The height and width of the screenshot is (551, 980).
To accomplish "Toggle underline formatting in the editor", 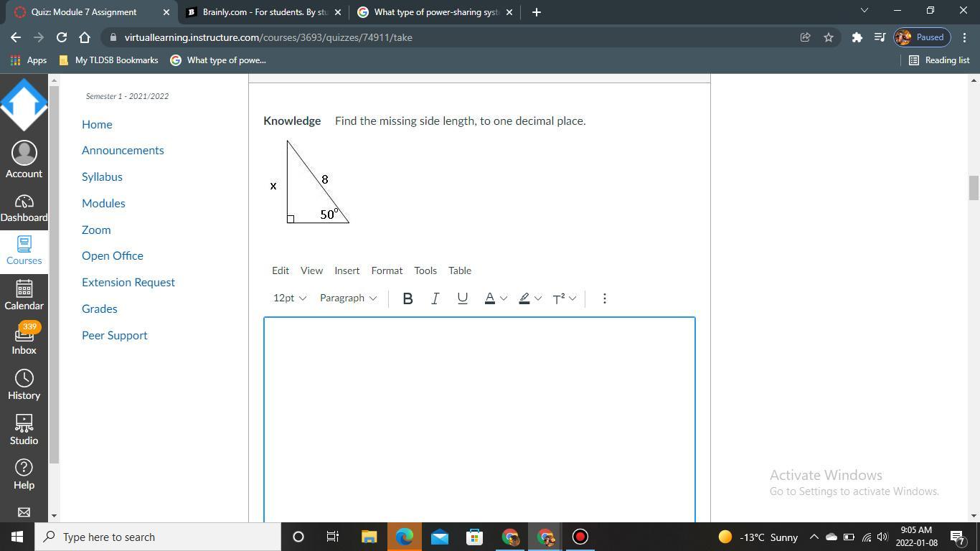I will point(463,298).
